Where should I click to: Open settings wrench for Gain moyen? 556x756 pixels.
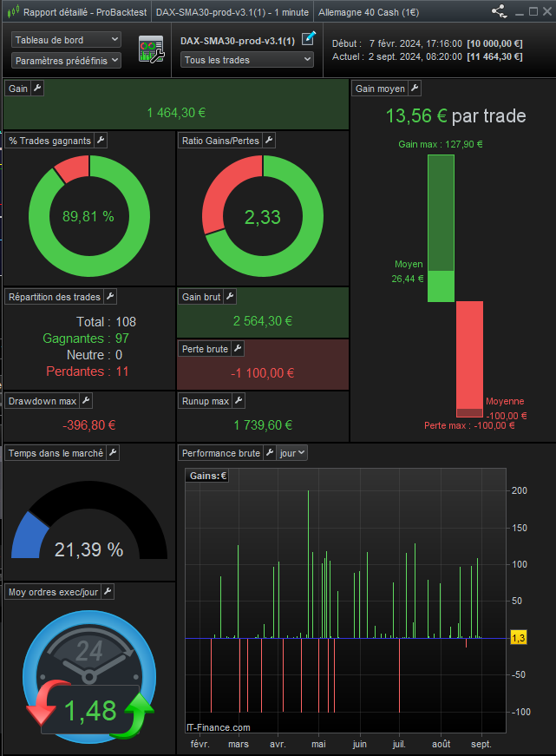[415, 89]
